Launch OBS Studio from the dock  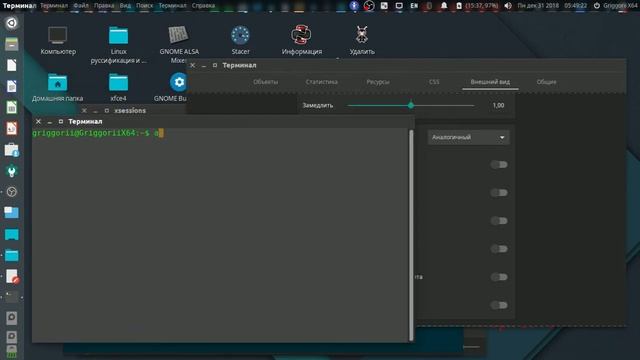(x=11, y=192)
